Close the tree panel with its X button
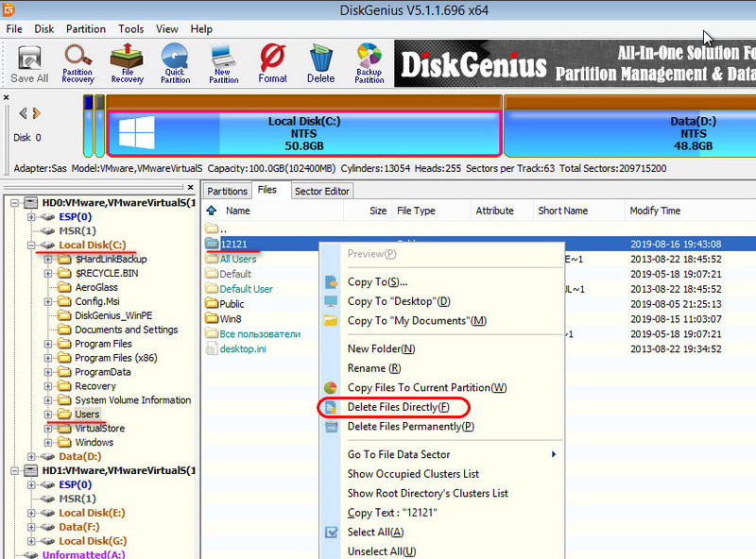Image resolution: width=756 pixels, height=559 pixels. coord(191,187)
